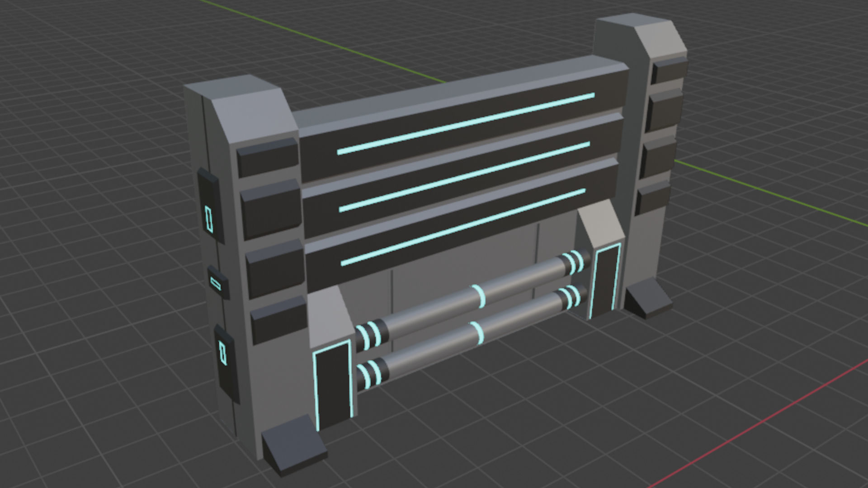Click the center cyan ring on the lower pipe
The image size is (868, 488).
[x=477, y=332]
